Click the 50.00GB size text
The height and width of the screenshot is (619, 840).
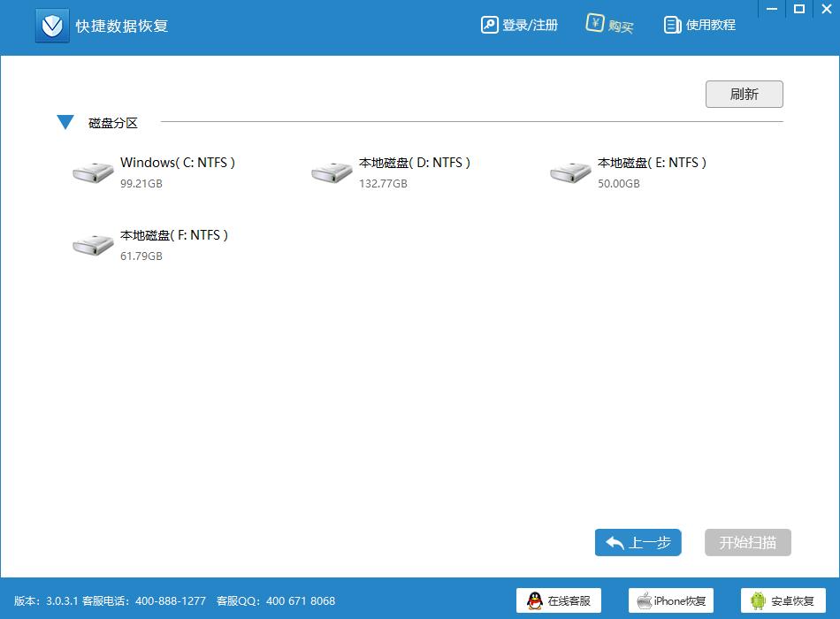pos(619,183)
